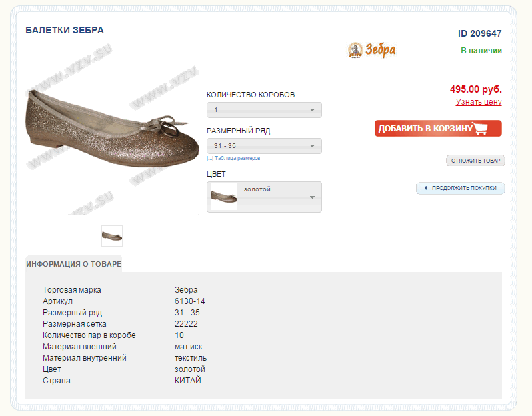
Task: Click the Отложить товар button
Action: [x=475, y=161]
